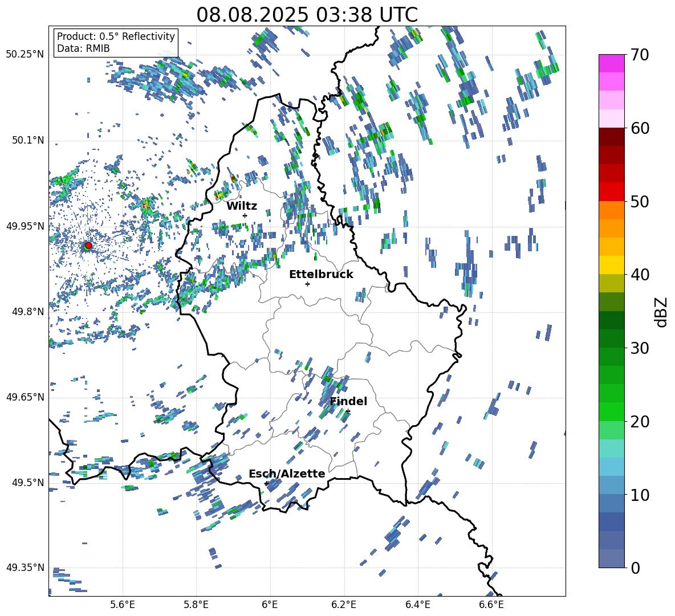Viewport: 675px width, 616px height.
Task: Click the 6.4°E longitude tick label
Action: click(x=417, y=605)
